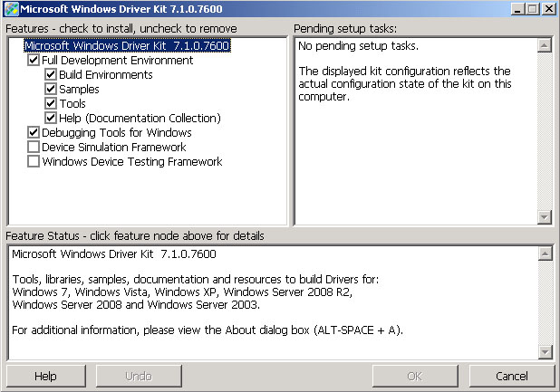
Task: Uncheck Debugging Tools for Windows checkbox
Action: click(34, 132)
